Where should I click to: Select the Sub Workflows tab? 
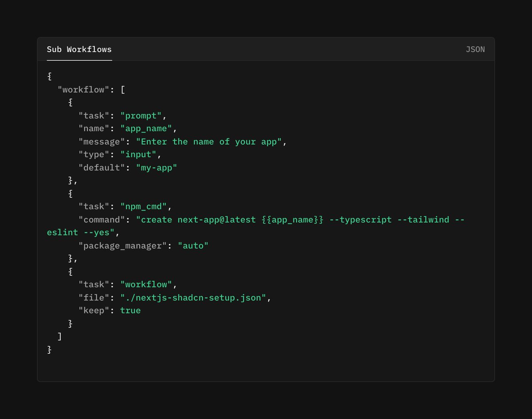pos(79,49)
